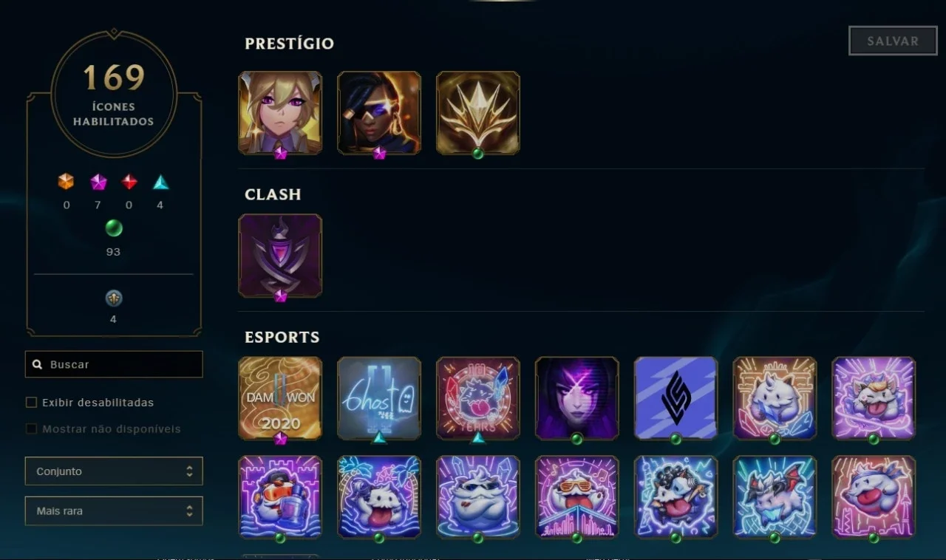
Task: Pick the golden Prestige crest icon
Action: coord(478,113)
